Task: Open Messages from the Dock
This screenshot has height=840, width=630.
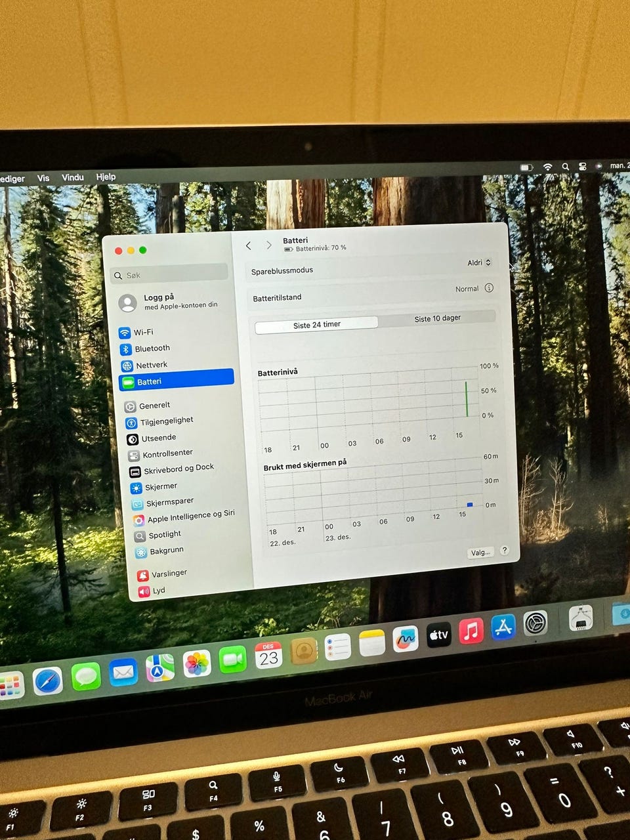Action: (x=85, y=677)
